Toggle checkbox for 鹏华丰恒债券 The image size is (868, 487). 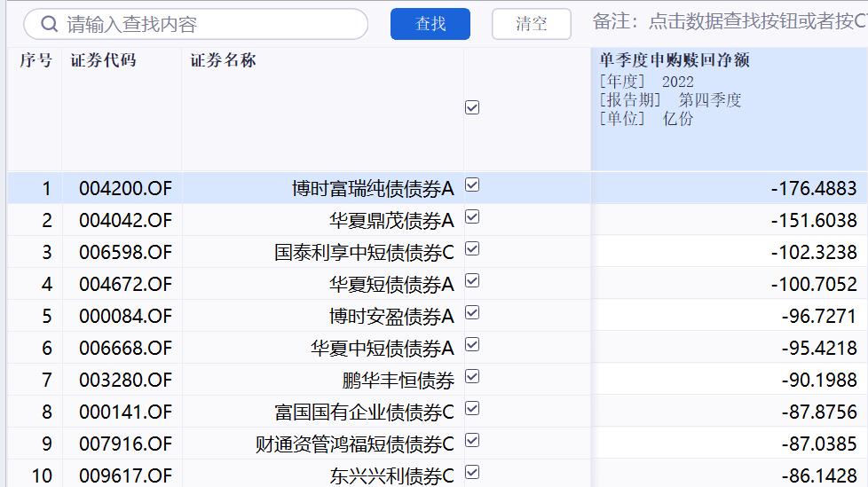pos(472,377)
